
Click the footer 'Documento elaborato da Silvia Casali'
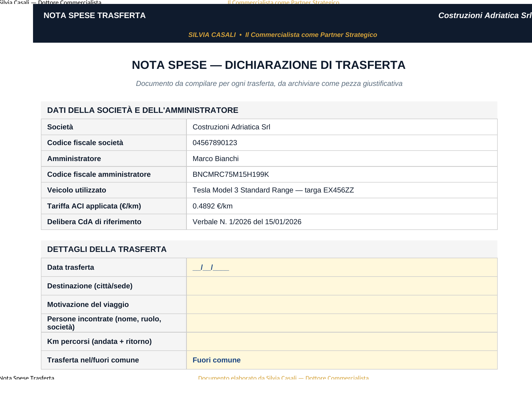[283, 378]
